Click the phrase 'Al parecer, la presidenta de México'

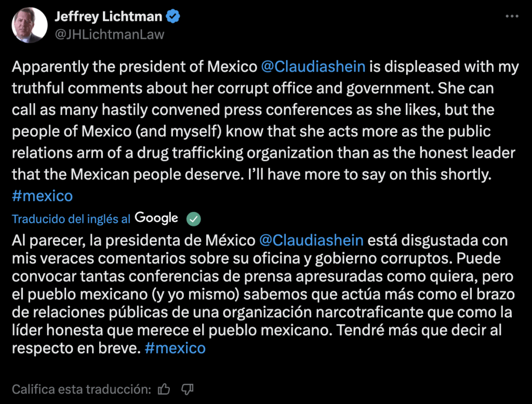pos(134,240)
